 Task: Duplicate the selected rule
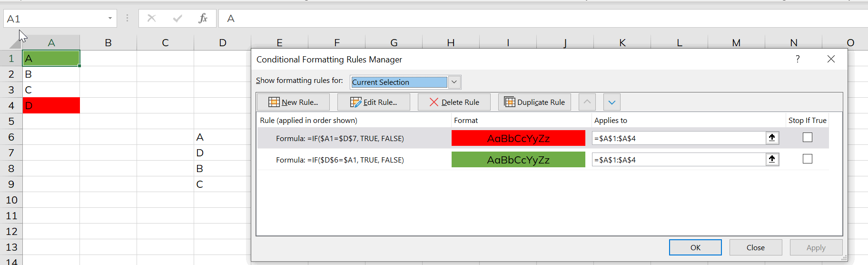pos(534,102)
